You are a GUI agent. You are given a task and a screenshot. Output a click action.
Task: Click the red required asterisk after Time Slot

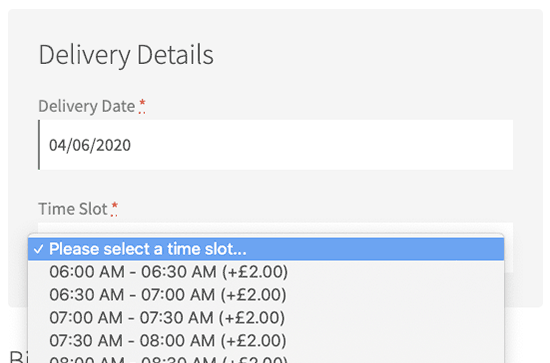pyautogui.click(x=114, y=209)
